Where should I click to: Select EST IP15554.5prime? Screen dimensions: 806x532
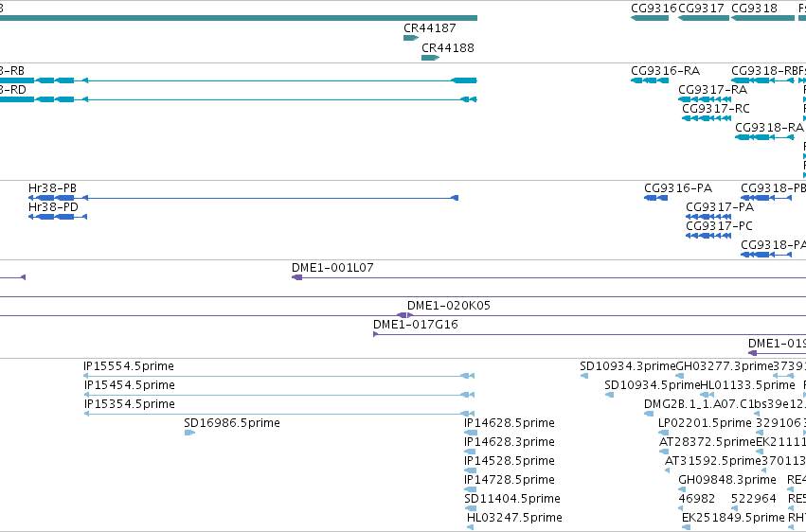pos(278,376)
